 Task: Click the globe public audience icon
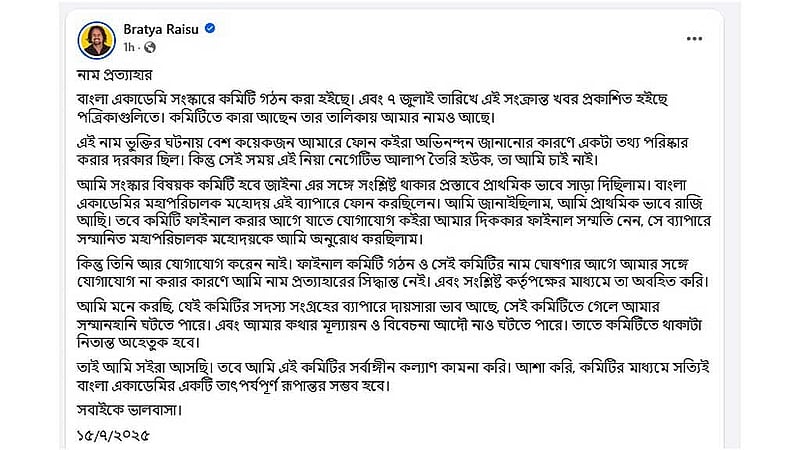149,47
